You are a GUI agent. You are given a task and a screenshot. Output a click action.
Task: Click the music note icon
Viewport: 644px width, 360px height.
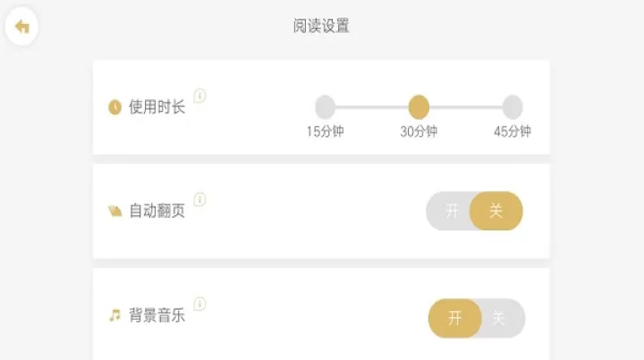(x=114, y=315)
